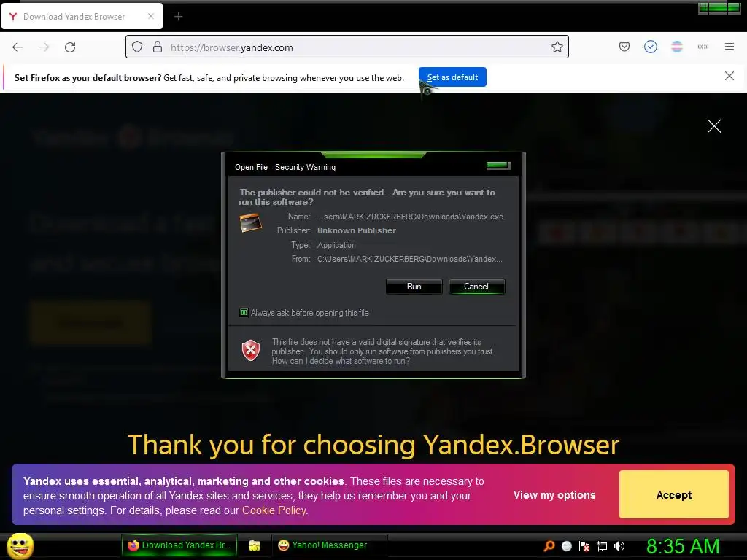Click the Yandex.exe application file icon
747x560 pixels.
tap(251, 223)
